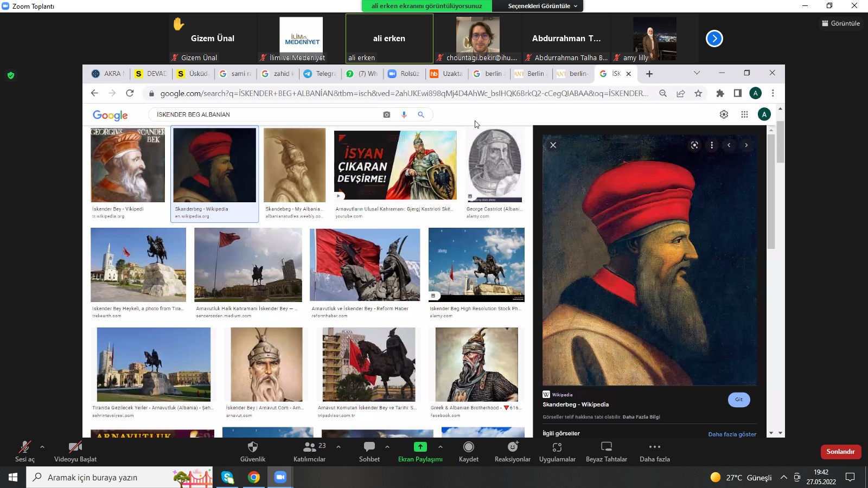Search by image with camera icon
Image resolution: width=868 pixels, height=488 pixels.
(386, 114)
